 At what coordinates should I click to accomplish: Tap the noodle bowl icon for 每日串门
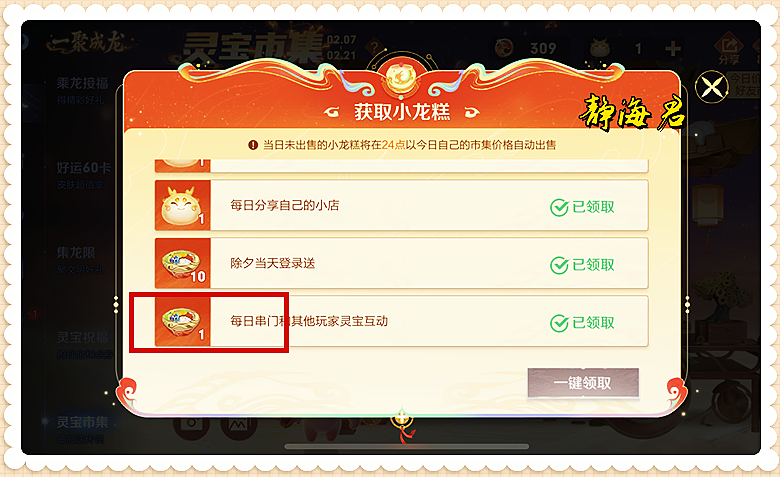[x=183, y=321]
